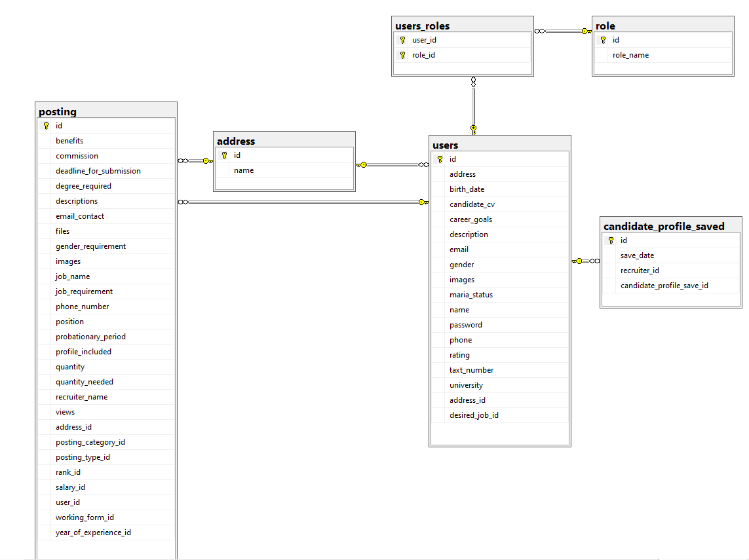
Task: Select the posting table title bar
Action: 106,111
